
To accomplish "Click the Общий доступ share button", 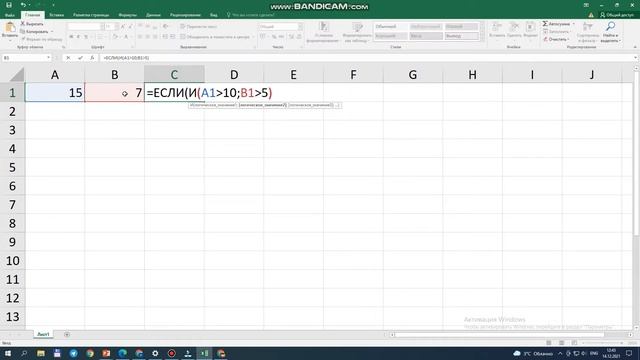I will (616, 15).
